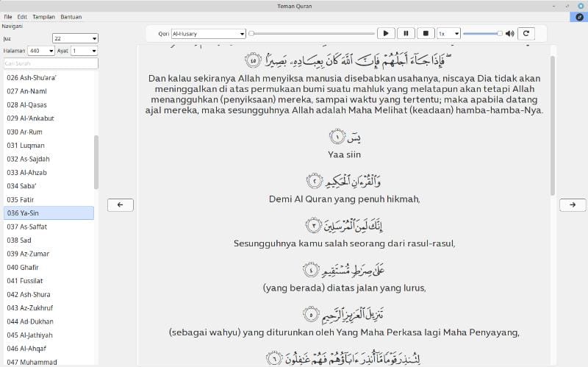Select surah 036 Ya-Sin
The height and width of the screenshot is (367, 588).
[49, 213]
